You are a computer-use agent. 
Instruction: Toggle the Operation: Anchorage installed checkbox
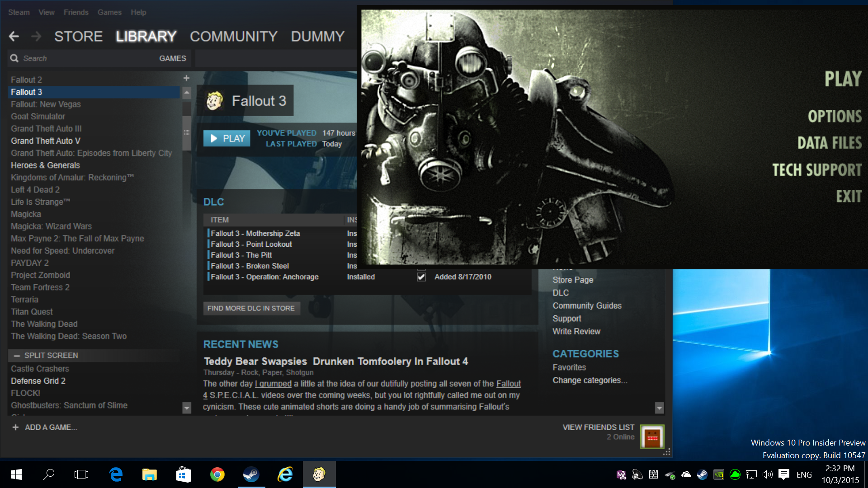[421, 277]
